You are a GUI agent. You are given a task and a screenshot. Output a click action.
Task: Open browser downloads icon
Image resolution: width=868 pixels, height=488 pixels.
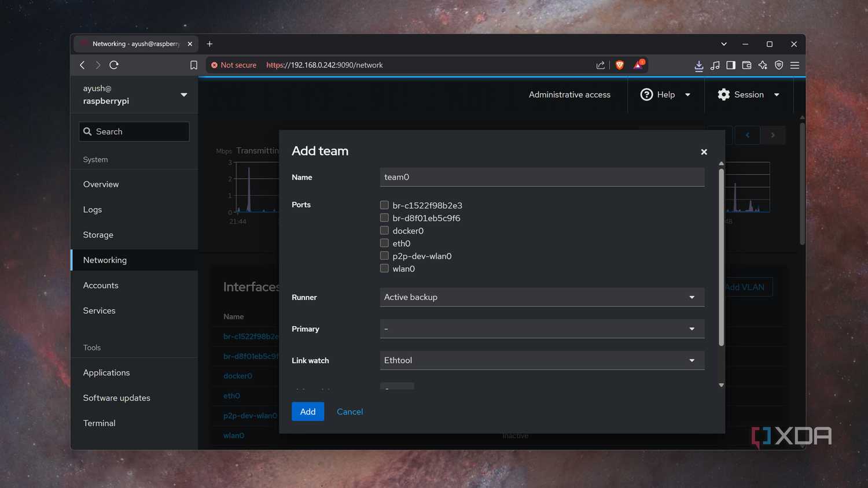tap(699, 65)
